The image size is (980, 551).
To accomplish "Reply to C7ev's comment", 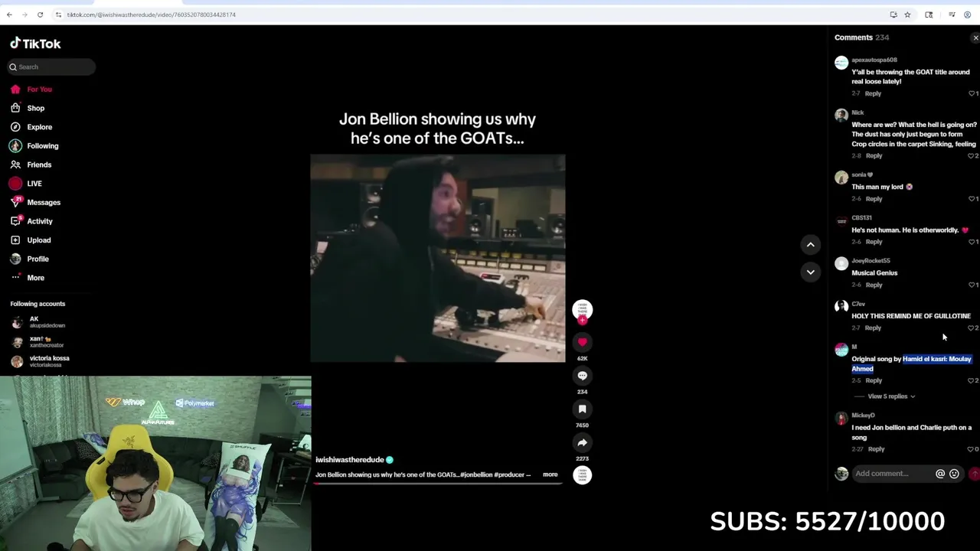I will coord(873,328).
